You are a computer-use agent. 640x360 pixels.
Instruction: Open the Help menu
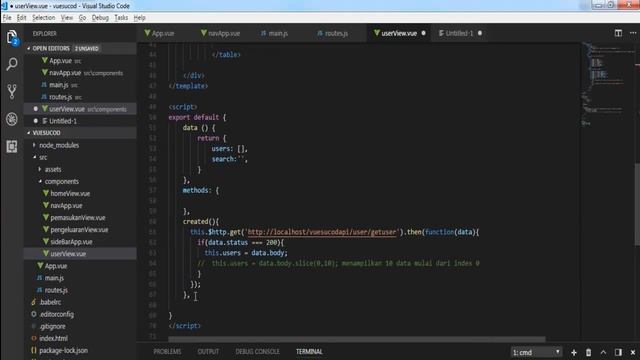[x=140, y=18]
